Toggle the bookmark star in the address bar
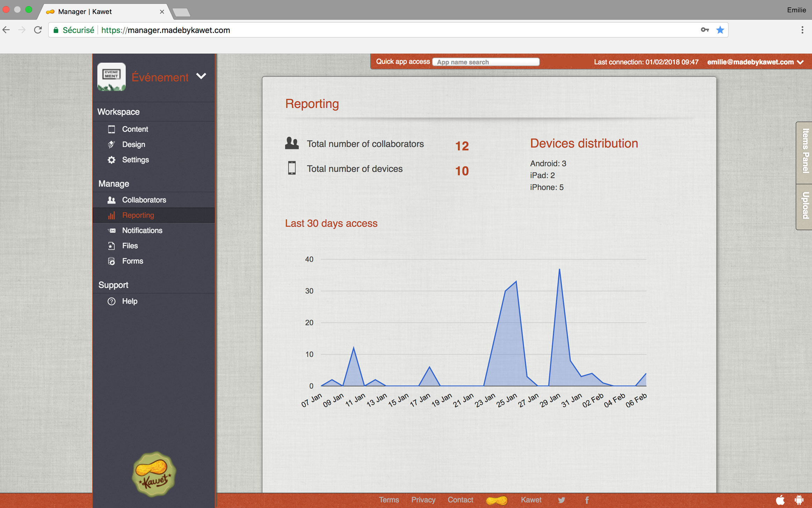The image size is (812, 508). (720, 30)
